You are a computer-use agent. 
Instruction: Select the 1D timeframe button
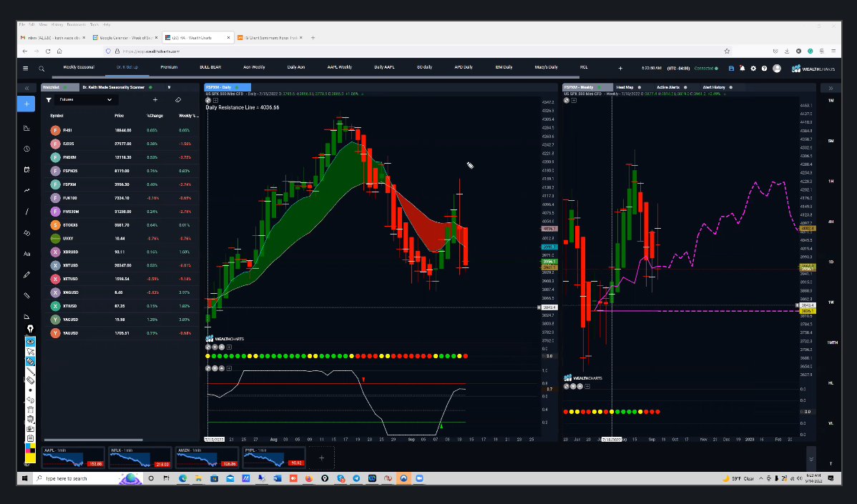pos(831,262)
